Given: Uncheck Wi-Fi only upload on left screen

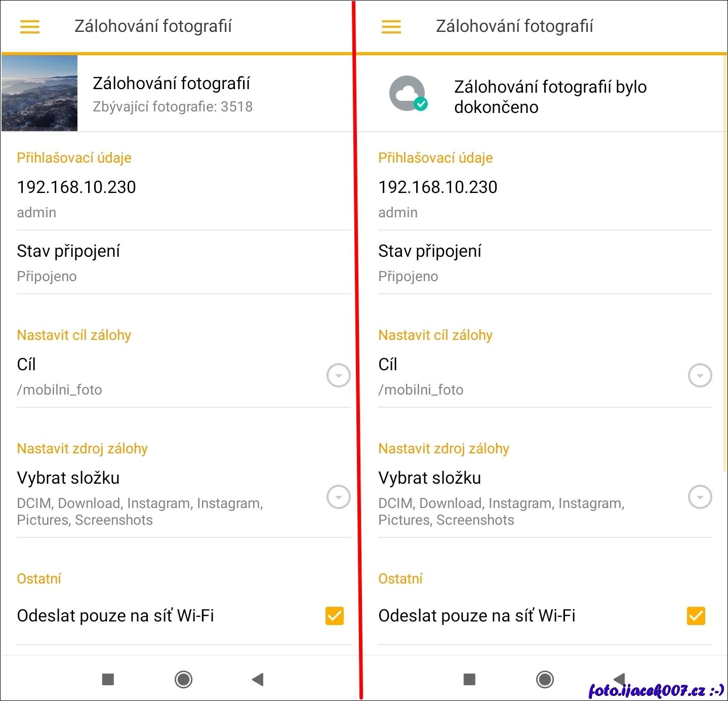Looking at the screenshot, I should pos(335,616).
